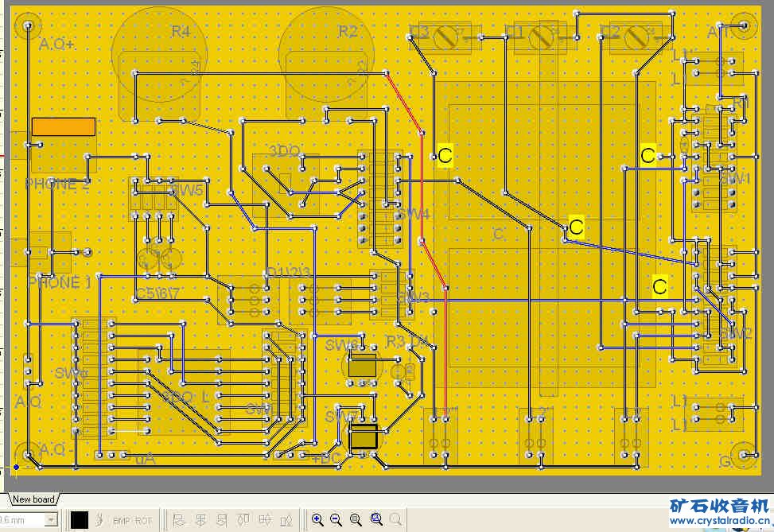The height and width of the screenshot is (532, 774).
Task: Click the grayed-out magnifier icon
Action: (x=395, y=519)
